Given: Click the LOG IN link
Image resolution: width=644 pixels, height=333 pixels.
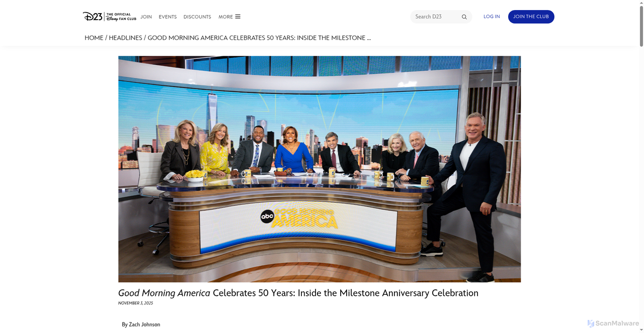Looking at the screenshot, I should click(x=492, y=17).
